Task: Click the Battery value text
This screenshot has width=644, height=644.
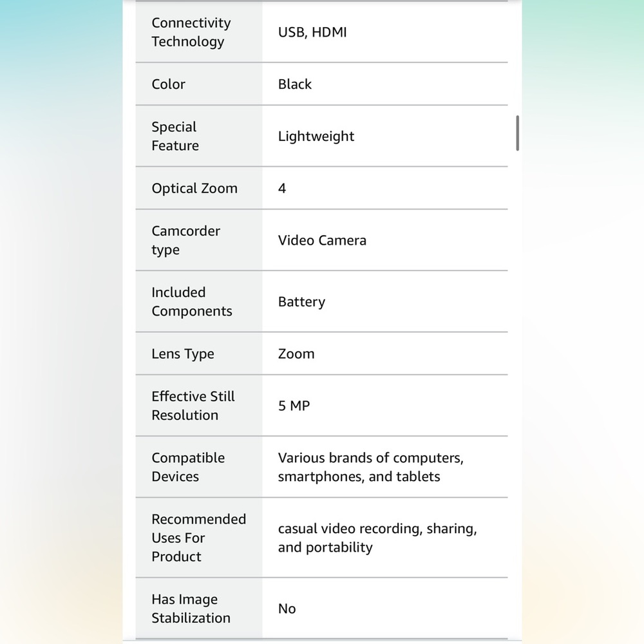Action: tap(301, 302)
